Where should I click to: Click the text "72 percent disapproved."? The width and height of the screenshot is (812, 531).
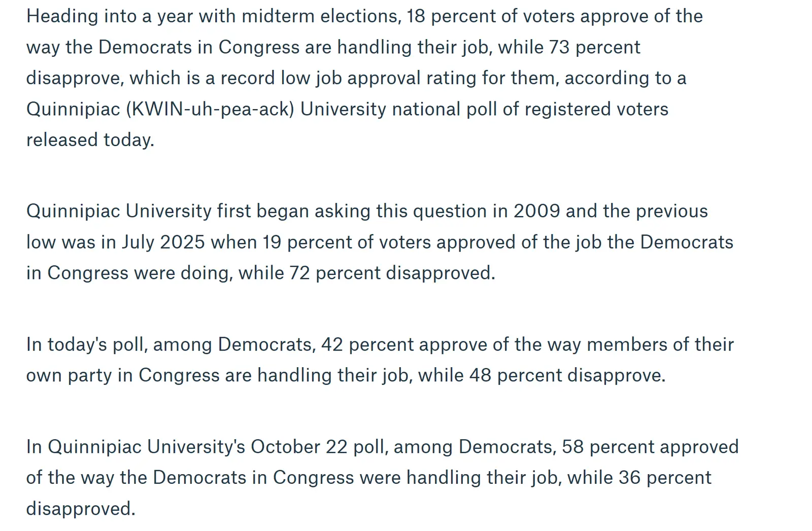click(392, 273)
